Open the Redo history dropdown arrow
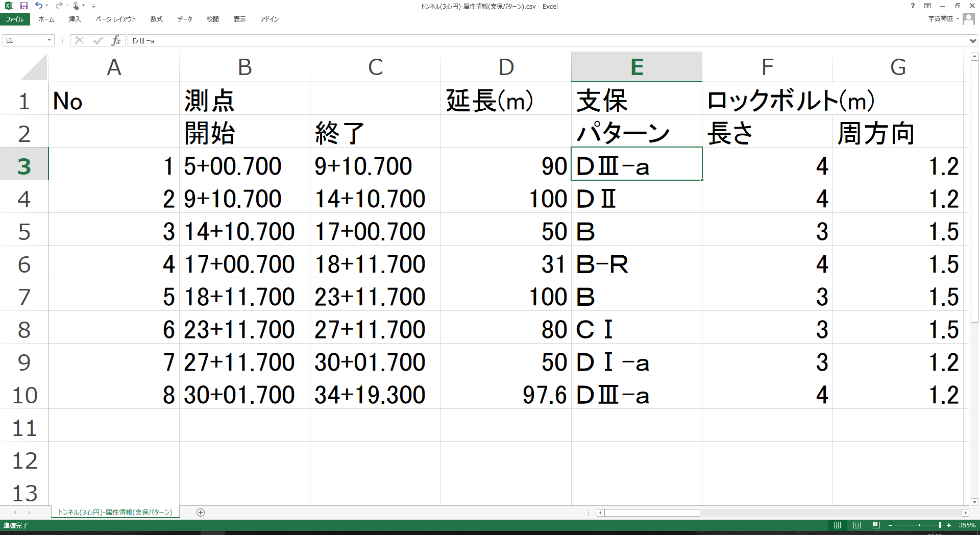The image size is (980, 535). [66, 6]
